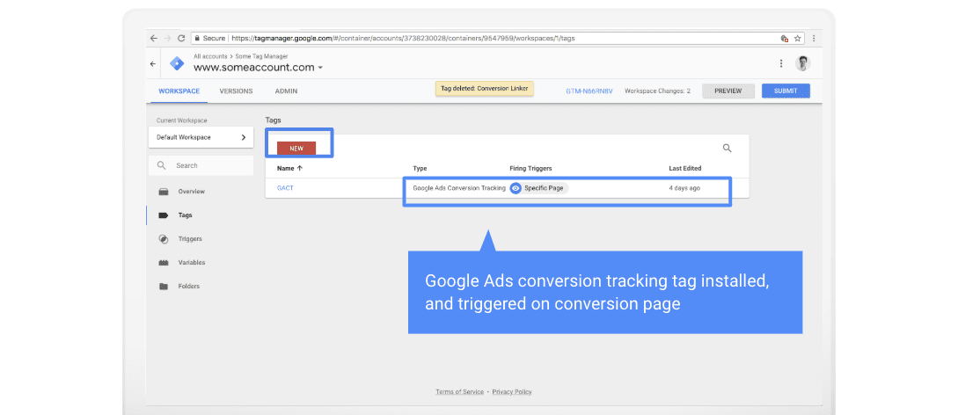The height and width of the screenshot is (415, 980).
Task: Click the Google Tag Manager logo
Action: [x=178, y=63]
